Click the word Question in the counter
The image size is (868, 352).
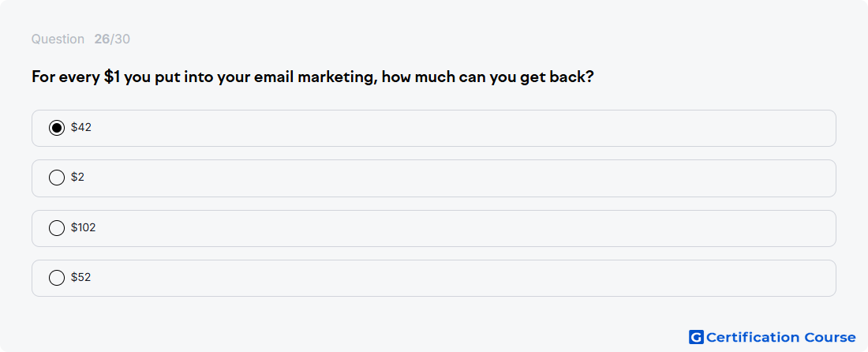pyautogui.click(x=58, y=39)
